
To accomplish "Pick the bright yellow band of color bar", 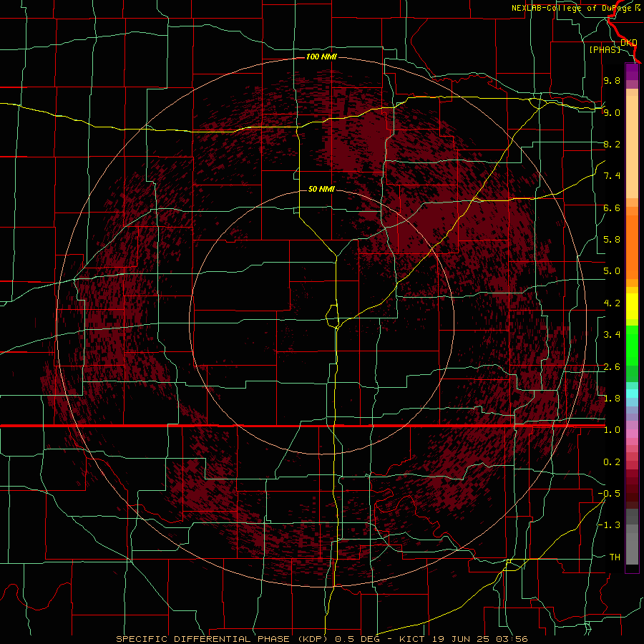I will [x=632, y=307].
